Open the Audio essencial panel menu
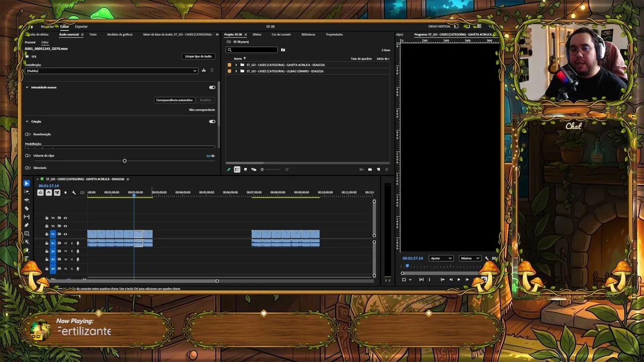Screen dimensions: 644x362 tap(83, 35)
